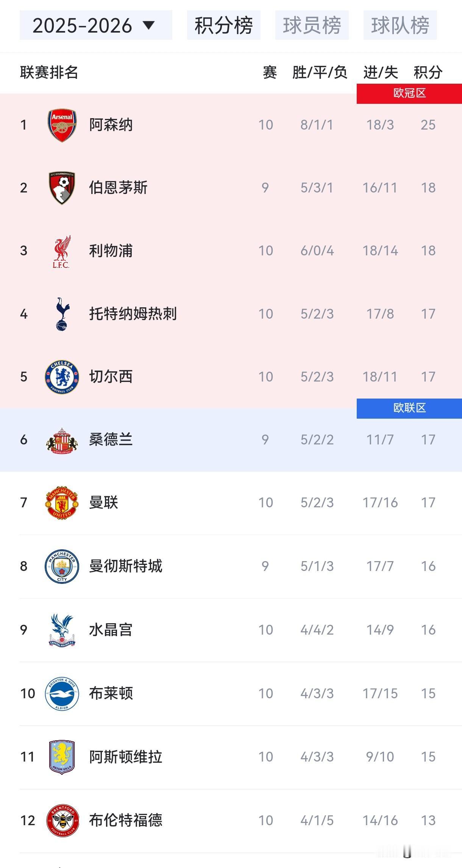Click the Manchester United crest
462x868 pixels.
62,503
